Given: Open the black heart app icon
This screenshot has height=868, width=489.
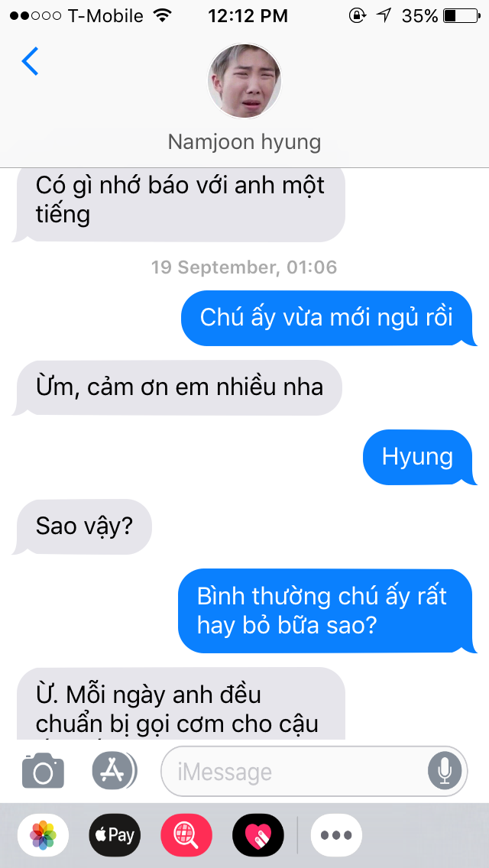Looking at the screenshot, I should pos(258,835).
